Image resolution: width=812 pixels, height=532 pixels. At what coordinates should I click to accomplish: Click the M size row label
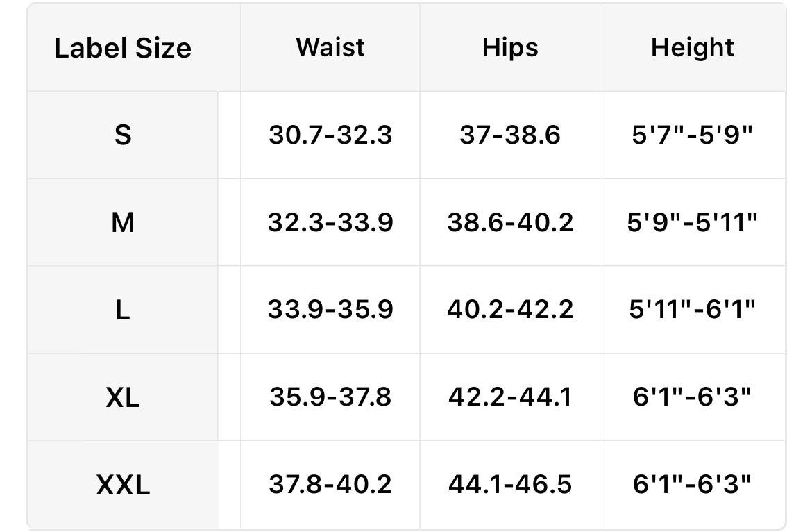pyautogui.click(x=123, y=222)
